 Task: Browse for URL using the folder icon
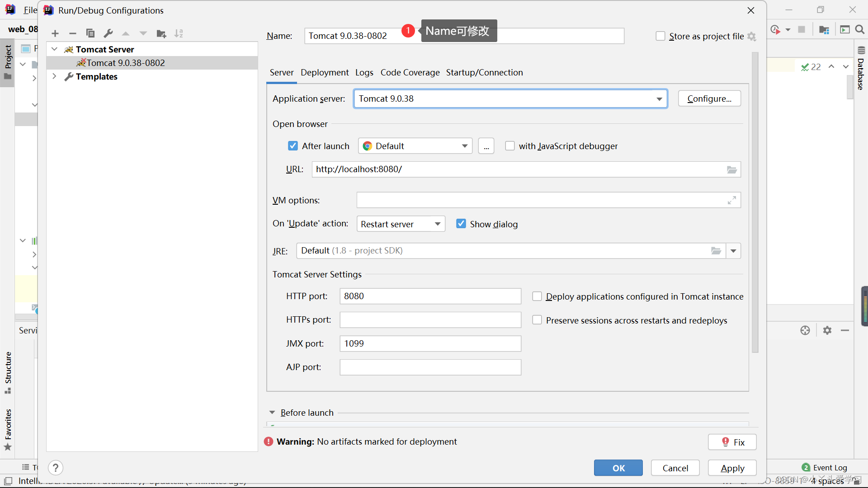coord(731,169)
